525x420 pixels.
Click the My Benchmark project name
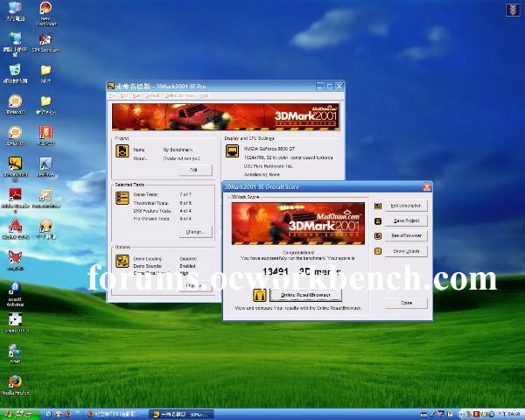[178, 150]
